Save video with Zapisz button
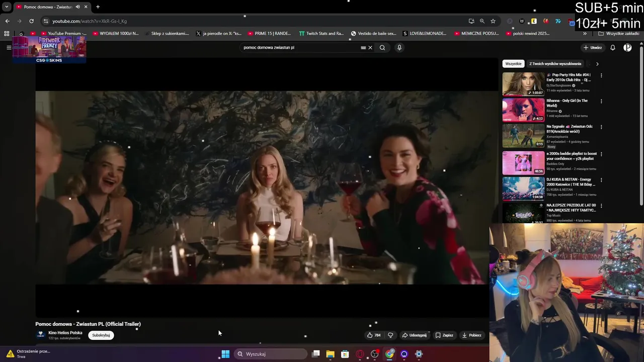This screenshot has height=362, width=644. click(444, 335)
